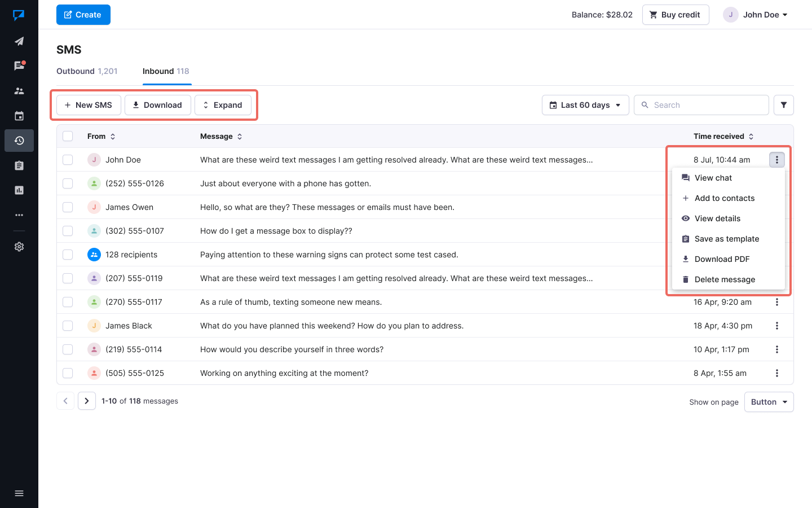Open the contacts icon in sidebar
This screenshot has width=812, height=508.
pos(19,91)
